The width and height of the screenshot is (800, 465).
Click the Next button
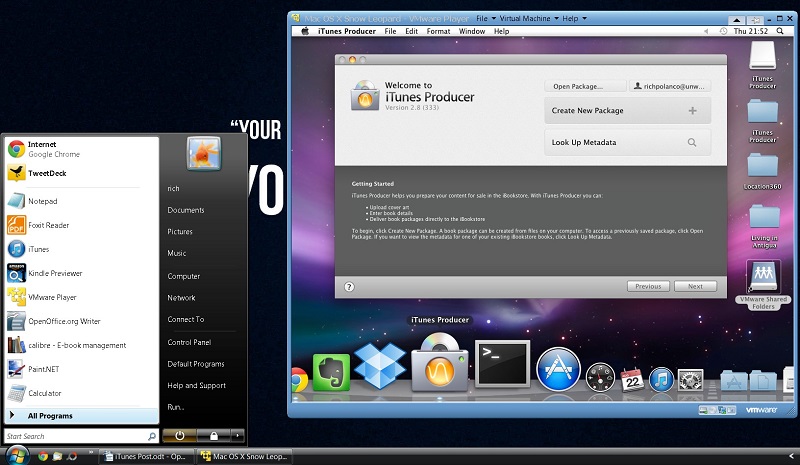pyautogui.click(x=695, y=286)
